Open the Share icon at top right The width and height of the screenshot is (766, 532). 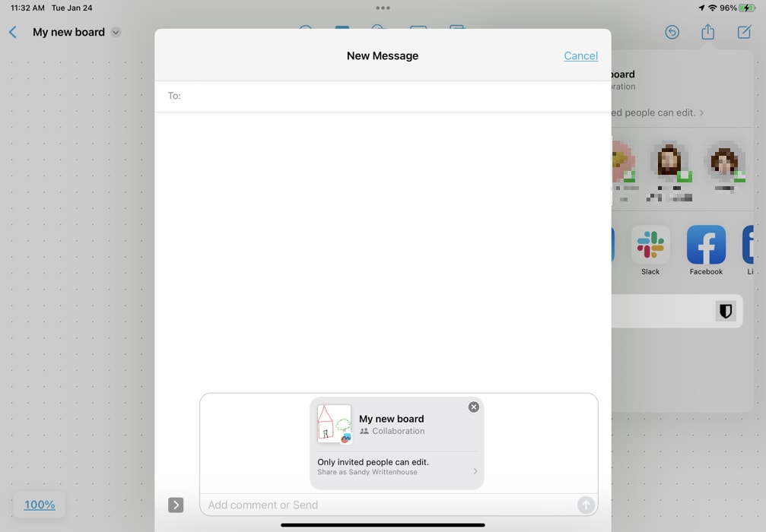click(x=707, y=32)
